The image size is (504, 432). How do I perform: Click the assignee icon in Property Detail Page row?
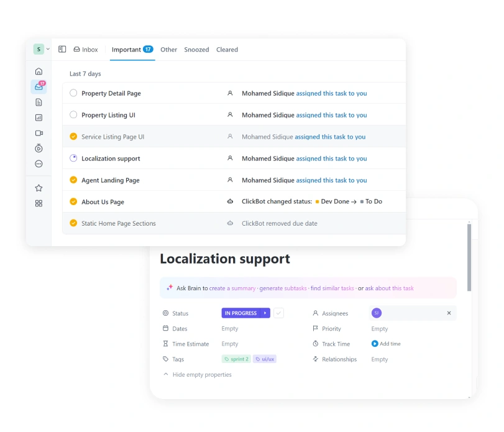click(x=230, y=93)
